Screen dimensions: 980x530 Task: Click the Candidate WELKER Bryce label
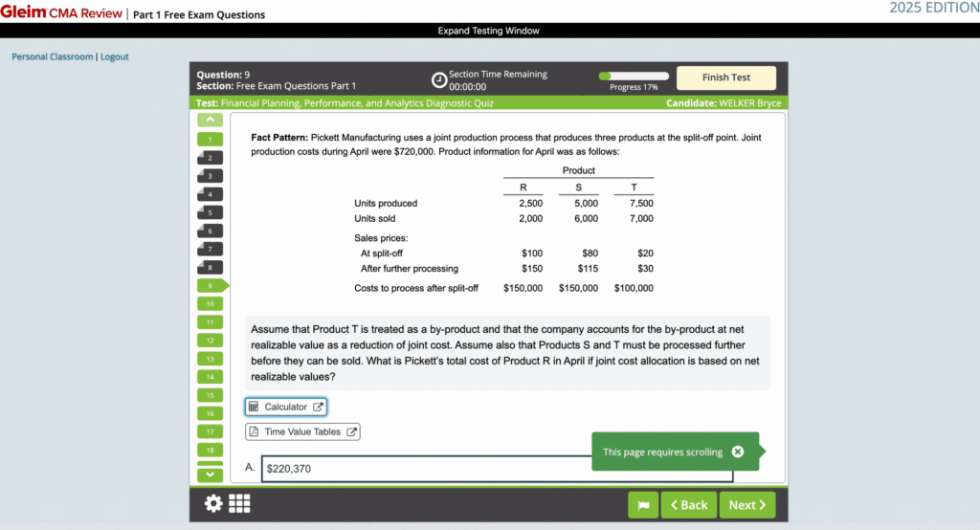point(724,103)
